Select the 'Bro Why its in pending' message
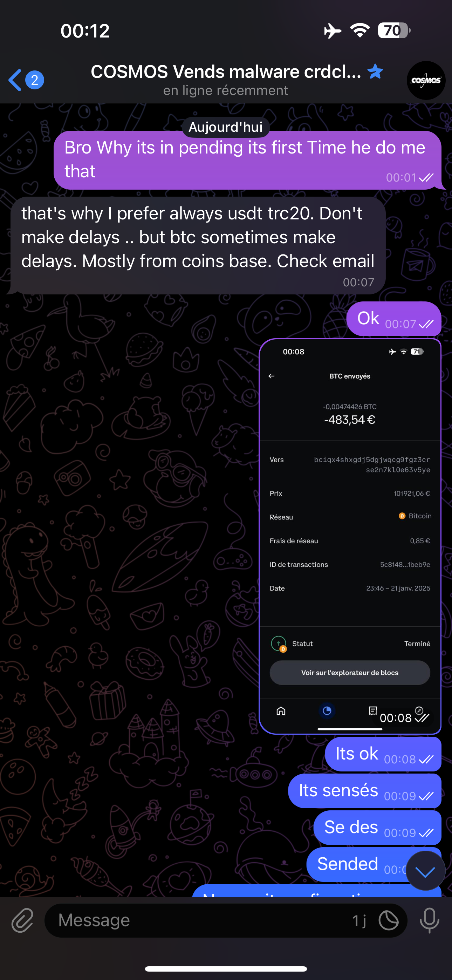 pos(247,160)
